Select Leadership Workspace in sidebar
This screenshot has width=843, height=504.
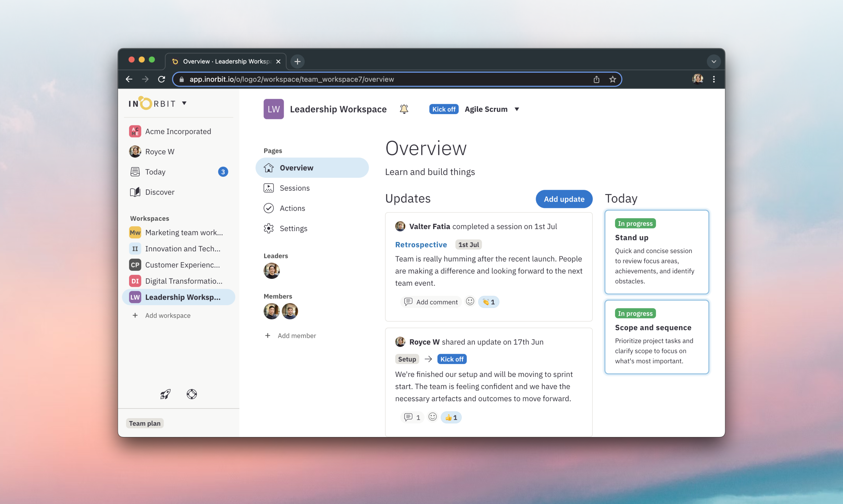(178, 297)
